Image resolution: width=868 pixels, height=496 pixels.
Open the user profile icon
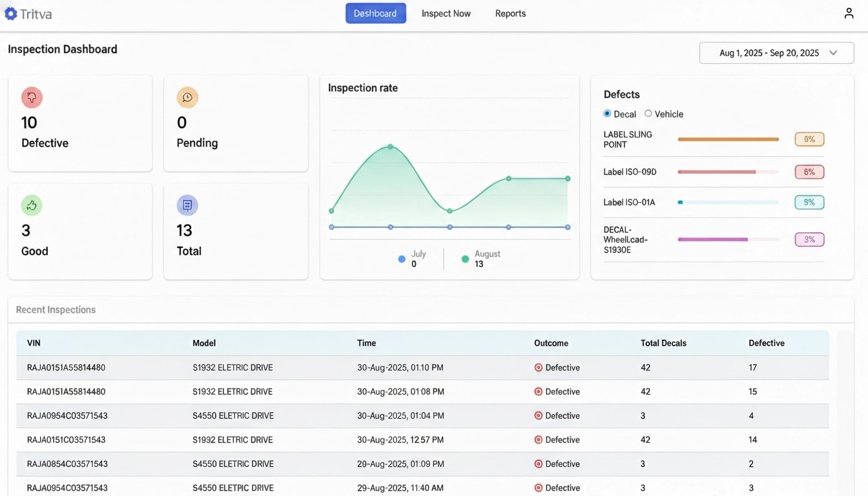click(x=849, y=12)
